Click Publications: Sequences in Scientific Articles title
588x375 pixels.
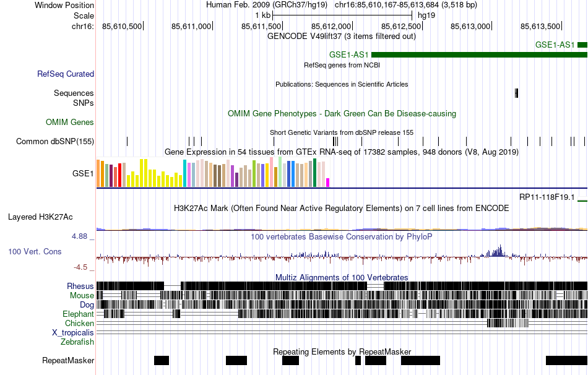coord(342,84)
